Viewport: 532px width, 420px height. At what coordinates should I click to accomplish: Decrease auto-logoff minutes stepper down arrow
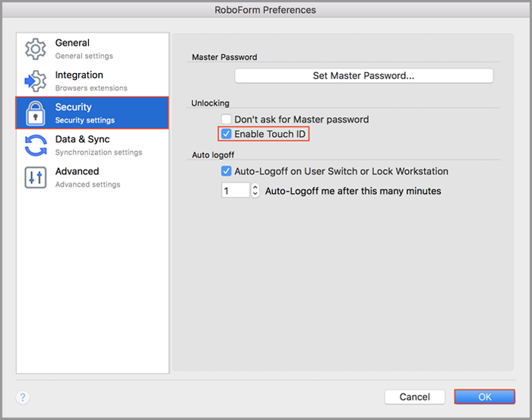pyautogui.click(x=255, y=194)
